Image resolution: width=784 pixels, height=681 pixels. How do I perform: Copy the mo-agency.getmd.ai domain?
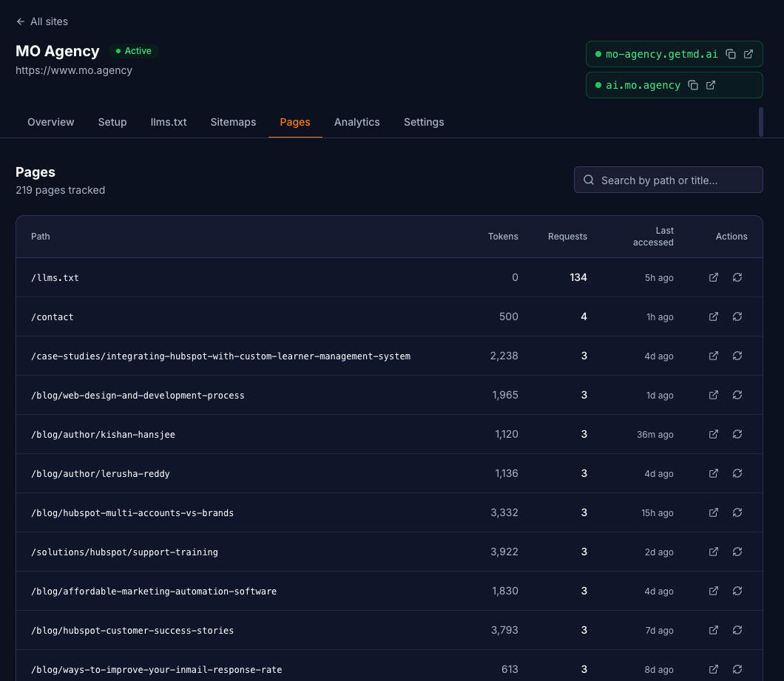pos(730,53)
